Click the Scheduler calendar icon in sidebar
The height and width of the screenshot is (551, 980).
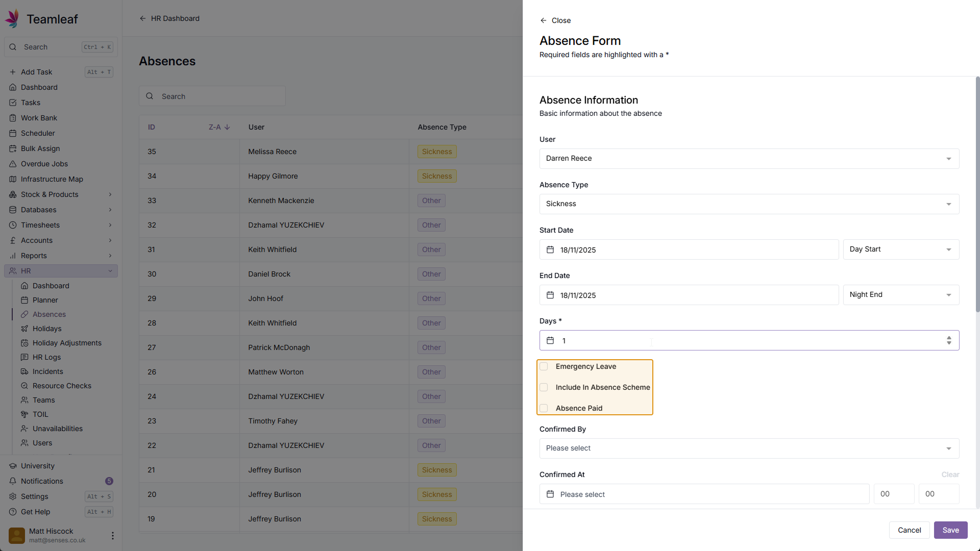coord(13,133)
